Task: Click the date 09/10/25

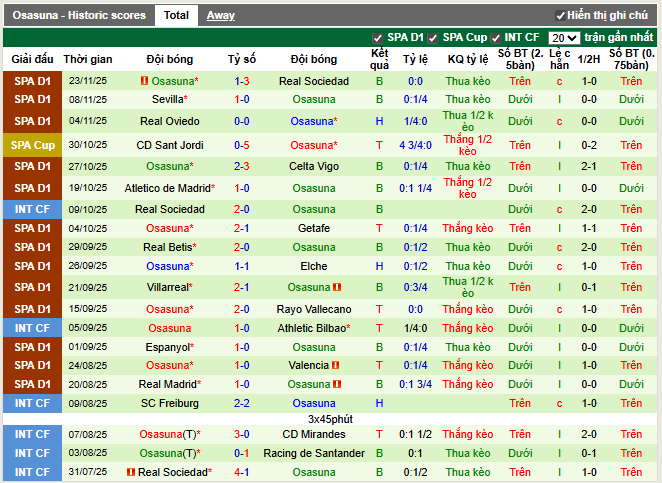Action: (88, 209)
